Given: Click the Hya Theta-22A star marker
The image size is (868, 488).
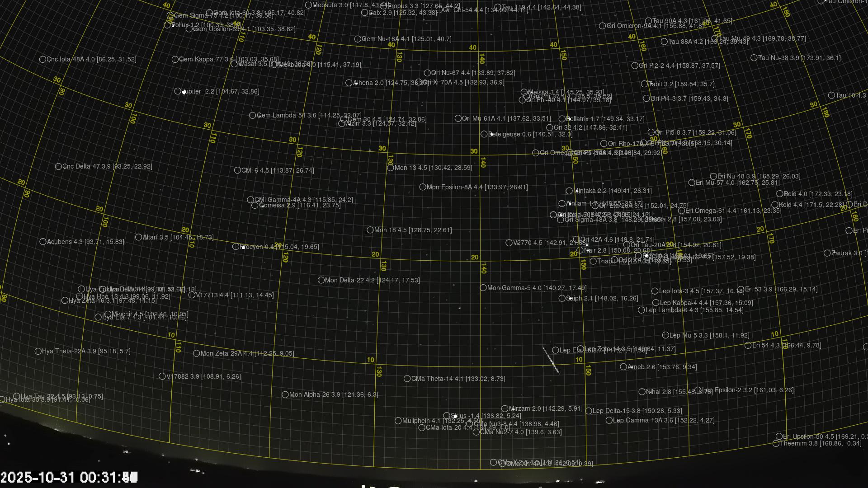Looking at the screenshot, I should click(x=38, y=351).
